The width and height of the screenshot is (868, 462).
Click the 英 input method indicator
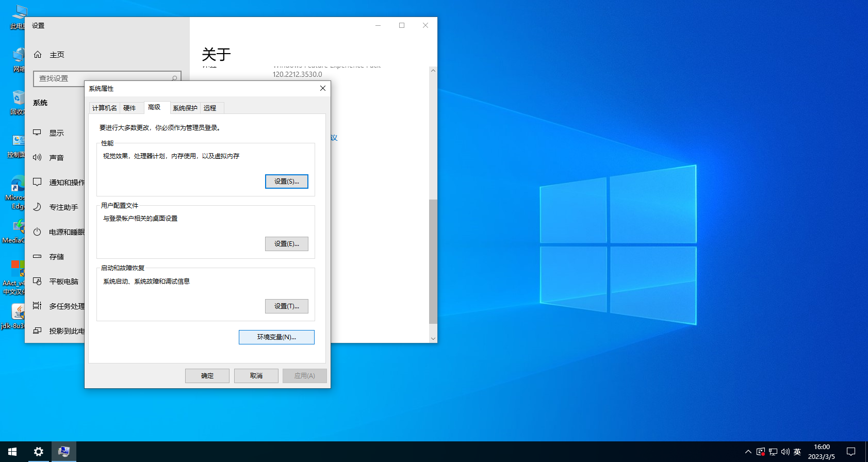point(797,452)
